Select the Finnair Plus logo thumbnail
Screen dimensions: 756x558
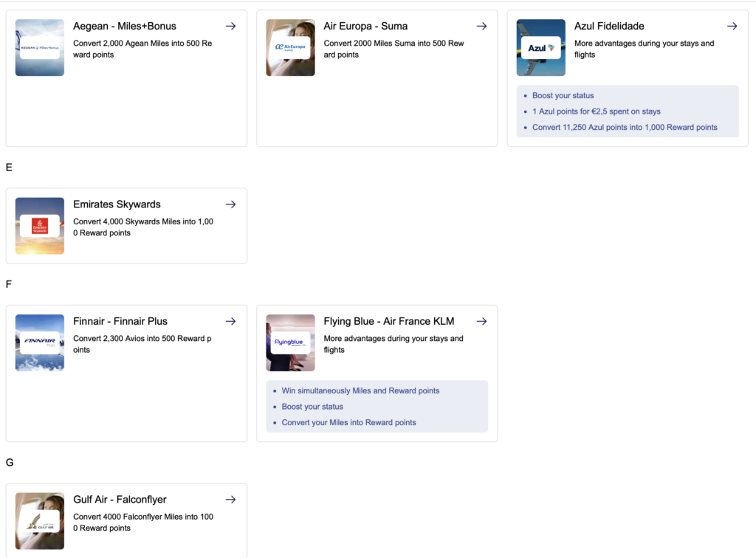click(40, 343)
